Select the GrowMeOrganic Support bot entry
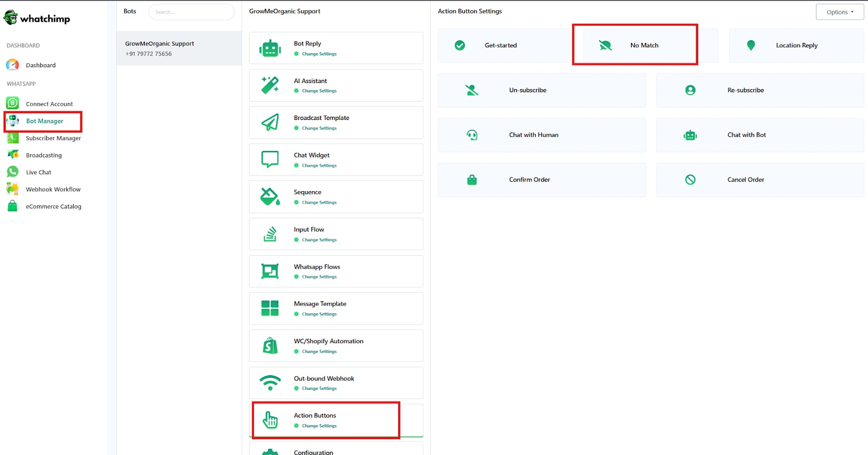The width and height of the screenshot is (868, 455). point(179,48)
